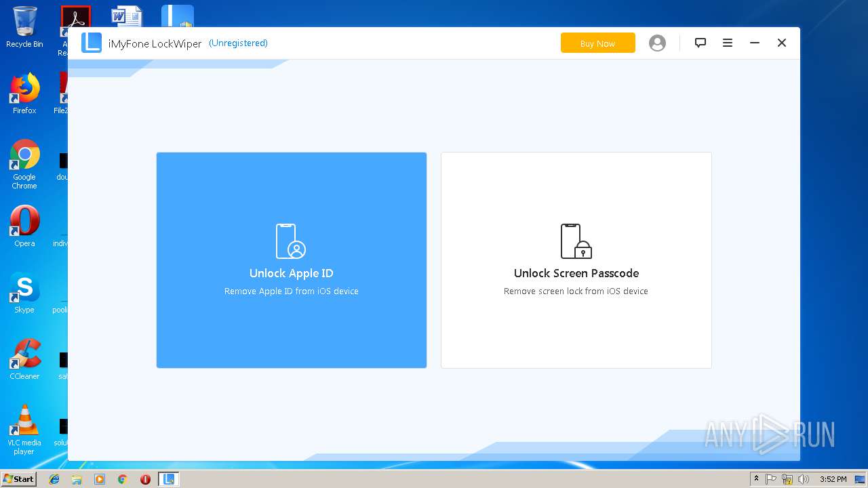Viewport: 868px width, 488px height.
Task: Open the Unlock Apple ID card
Action: 292,260
